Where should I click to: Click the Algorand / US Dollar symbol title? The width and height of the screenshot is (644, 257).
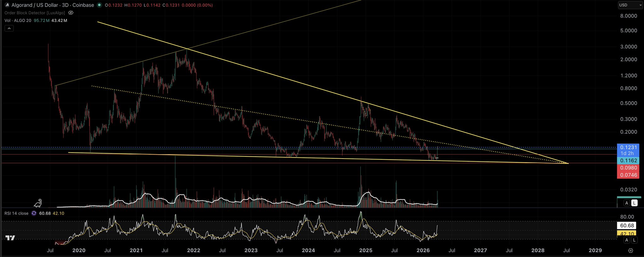53,5
